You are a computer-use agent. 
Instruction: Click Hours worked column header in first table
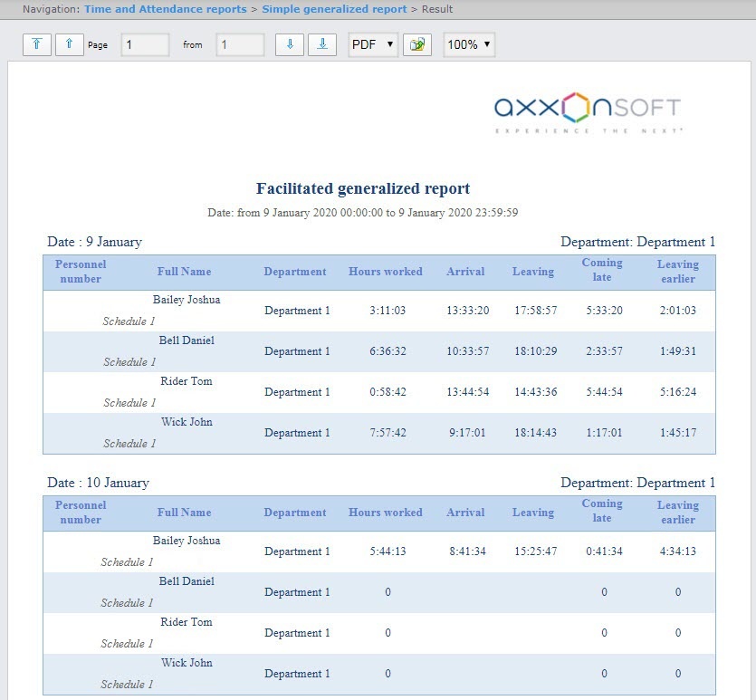tap(386, 272)
